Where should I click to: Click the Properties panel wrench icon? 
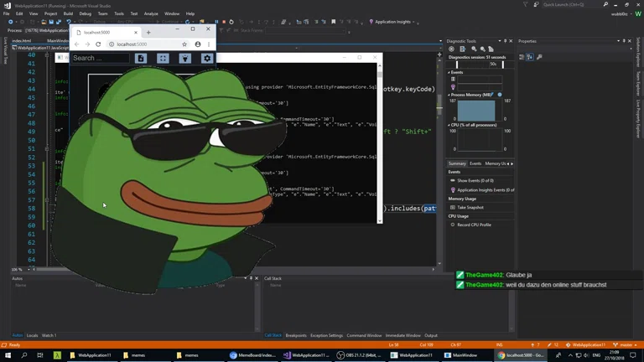pyautogui.click(x=539, y=57)
